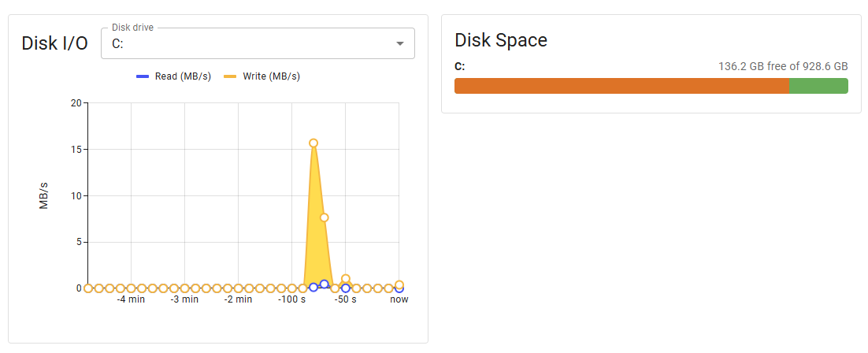Click the raised blue read point after the spike

tap(324, 284)
